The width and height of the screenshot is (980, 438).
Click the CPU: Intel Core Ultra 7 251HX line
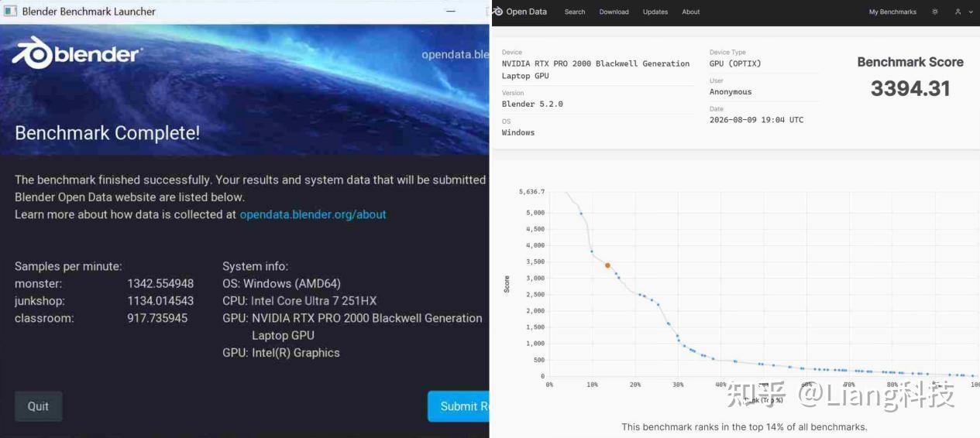(300, 301)
